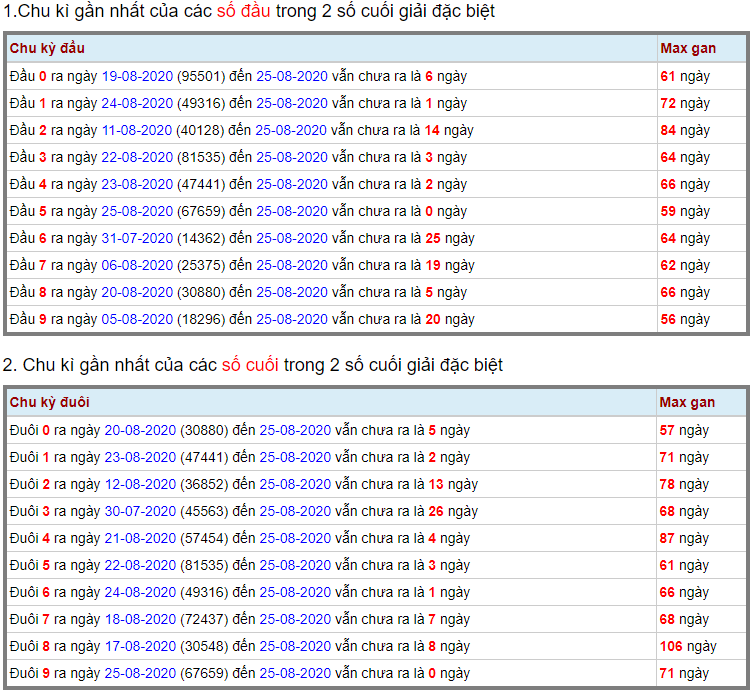Select '59 ngày' max gan for Đầu 5
The height and width of the screenshot is (695, 753).
(x=685, y=211)
